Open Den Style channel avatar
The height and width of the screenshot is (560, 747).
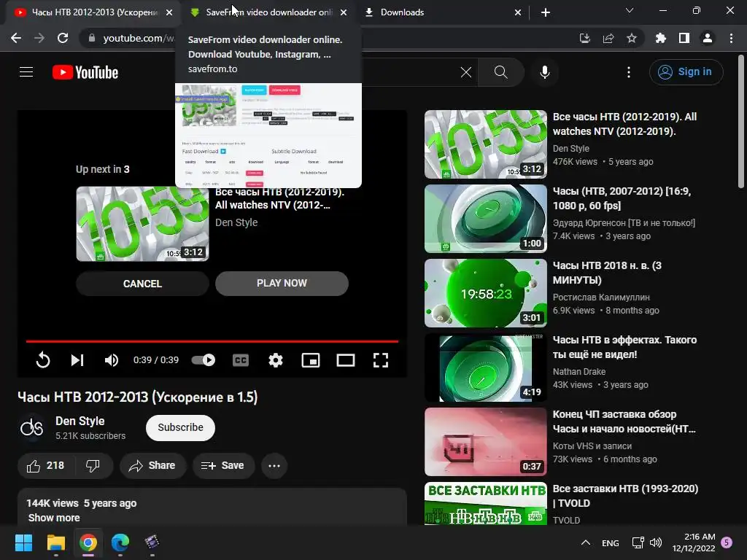[x=32, y=427]
